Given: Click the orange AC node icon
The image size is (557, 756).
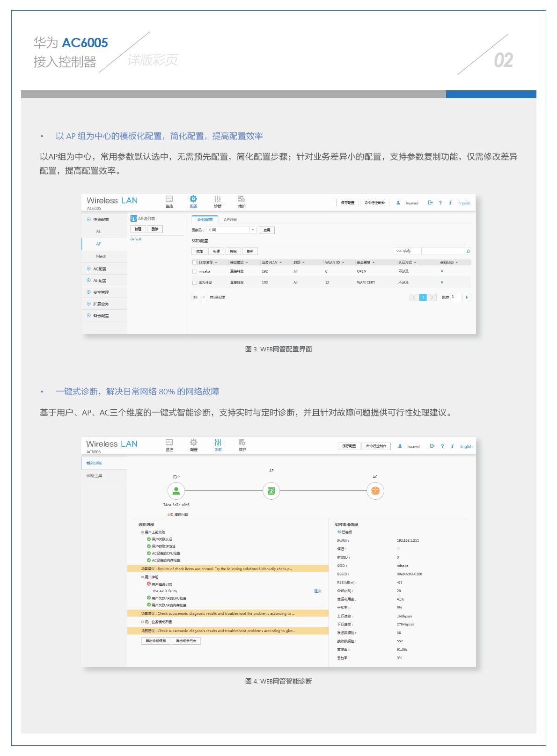Looking at the screenshot, I should (375, 491).
